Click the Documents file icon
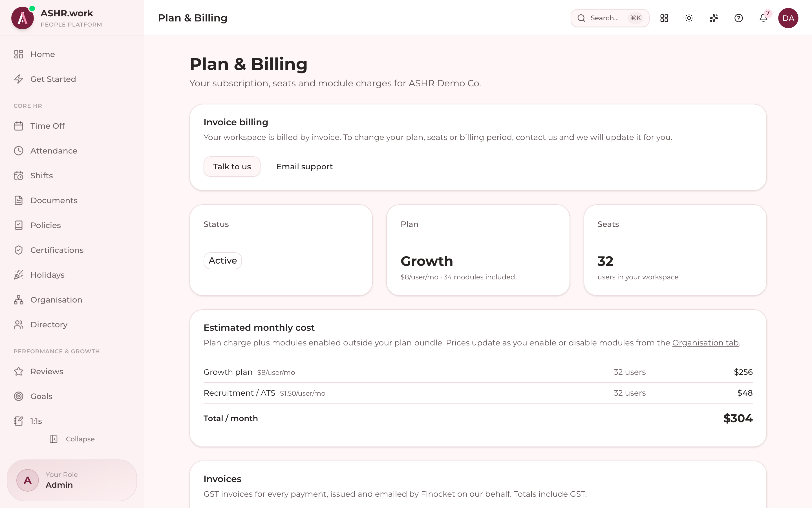Screen dimensions: 812x508 click(19, 201)
